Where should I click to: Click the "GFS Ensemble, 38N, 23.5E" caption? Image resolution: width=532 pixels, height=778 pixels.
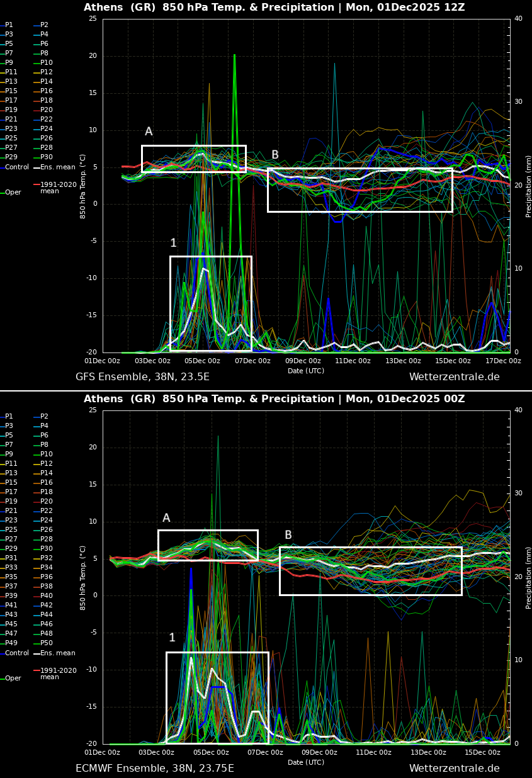pos(142,377)
